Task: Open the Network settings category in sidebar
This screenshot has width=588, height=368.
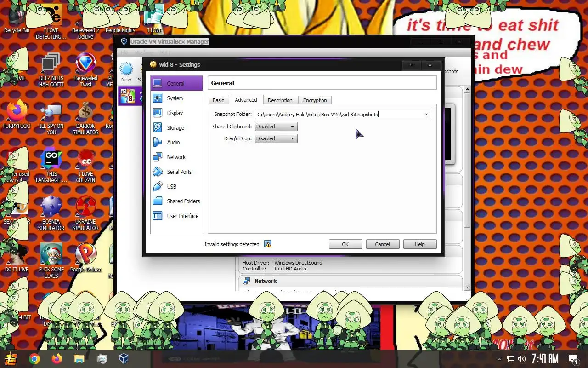Action: (x=176, y=157)
